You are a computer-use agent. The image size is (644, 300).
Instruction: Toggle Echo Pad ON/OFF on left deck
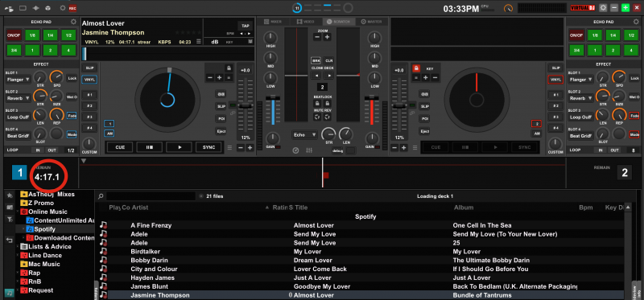(14, 35)
